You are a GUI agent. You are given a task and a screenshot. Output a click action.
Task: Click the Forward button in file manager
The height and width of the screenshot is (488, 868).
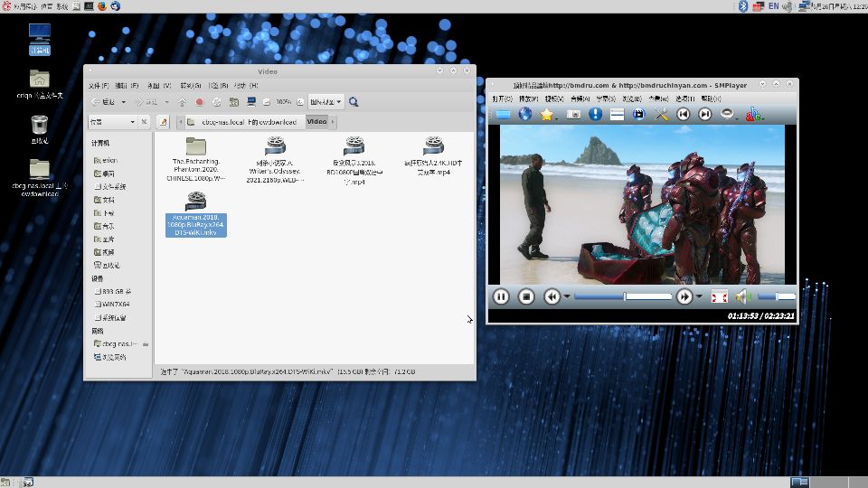coord(147,102)
